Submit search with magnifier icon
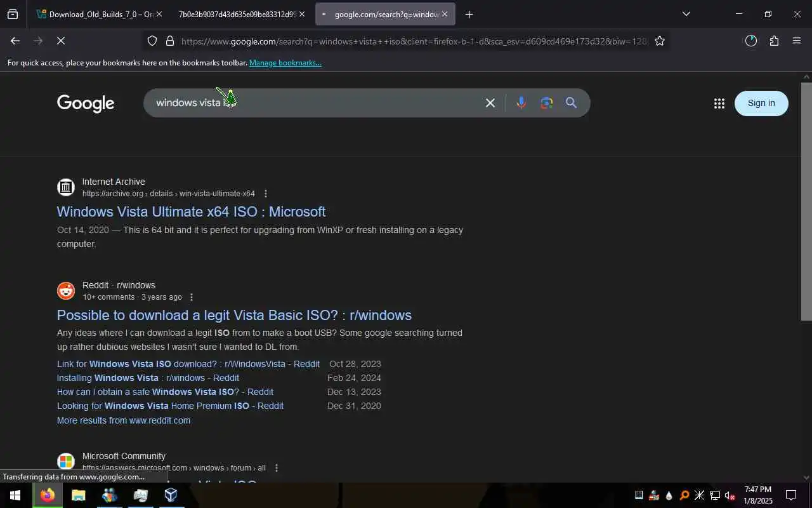The width and height of the screenshot is (812, 508). (x=572, y=103)
